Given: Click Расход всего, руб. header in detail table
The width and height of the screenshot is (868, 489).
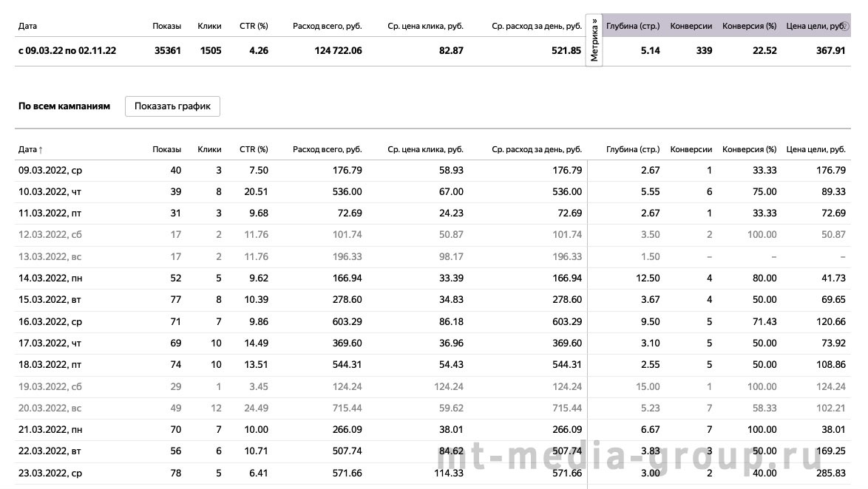Looking at the screenshot, I should click(327, 149).
